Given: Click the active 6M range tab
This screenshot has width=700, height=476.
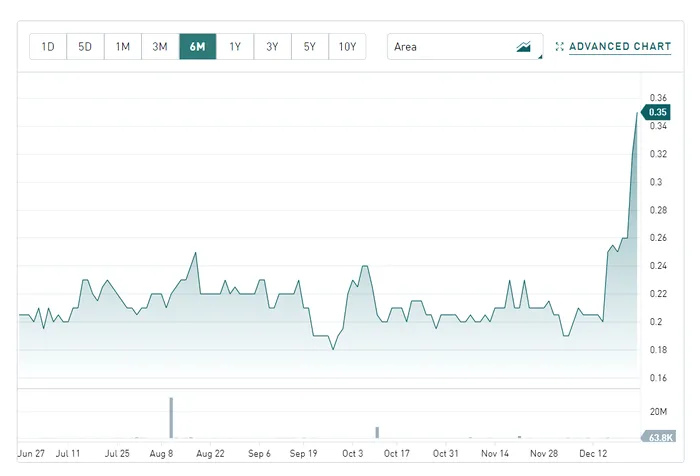Looking at the screenshot, I should tap(197, 47).
